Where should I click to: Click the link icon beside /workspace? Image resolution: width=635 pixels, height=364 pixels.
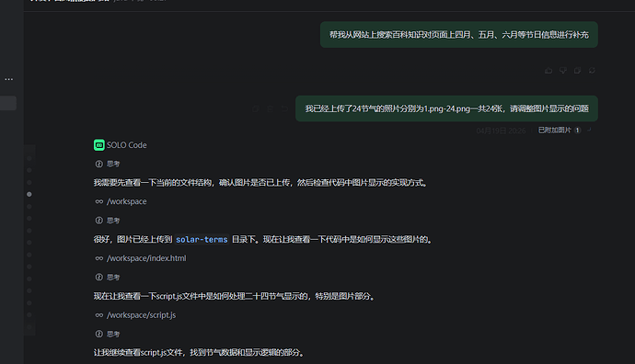tap(99, 201)
